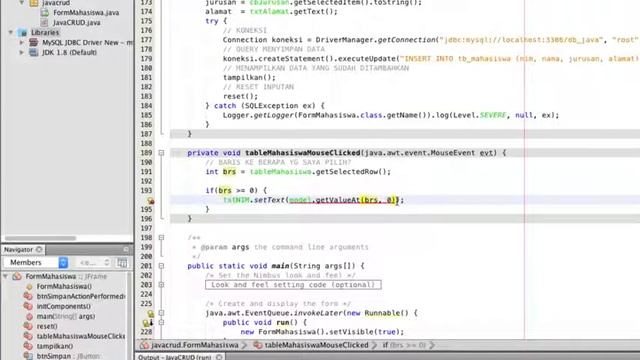
Task: Click the field icon beside btnSimpan
Action: pos(28,356)
